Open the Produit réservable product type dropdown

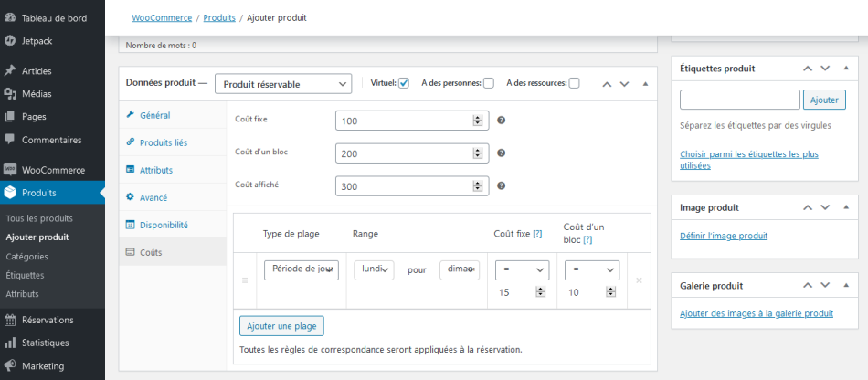tap(283, 84)
